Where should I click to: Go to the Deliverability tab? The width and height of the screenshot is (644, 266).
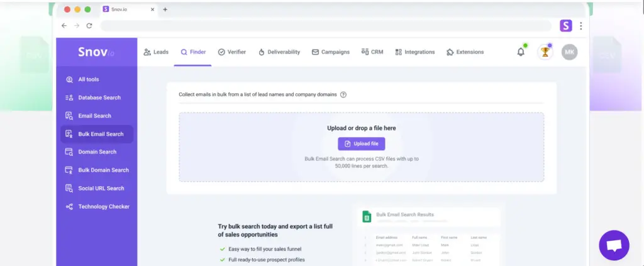click(279, 52)
